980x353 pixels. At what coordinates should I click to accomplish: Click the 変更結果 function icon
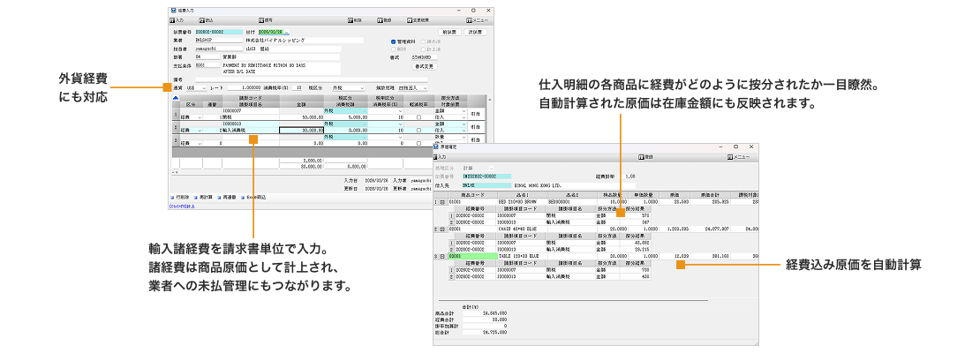pos(411,19)
